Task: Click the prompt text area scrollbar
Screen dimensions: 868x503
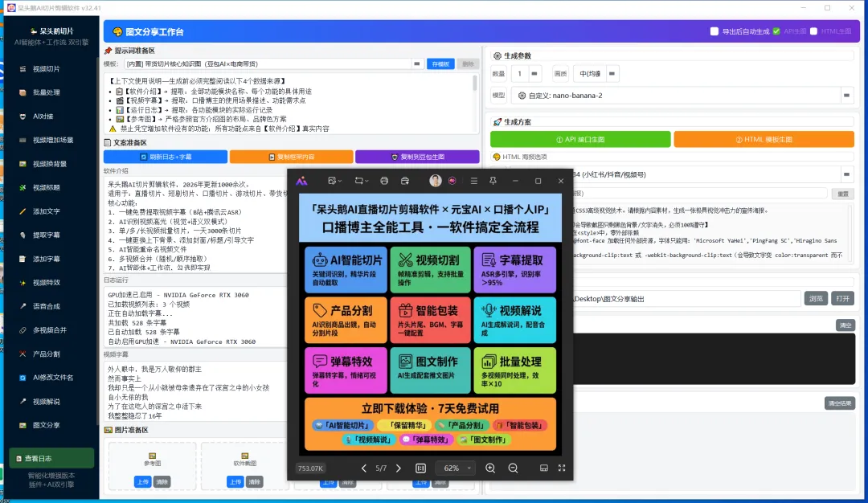Action: [474, 83]
